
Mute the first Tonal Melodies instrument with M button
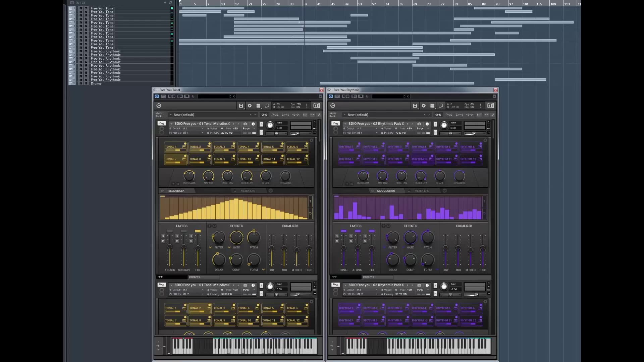[261, 132]
